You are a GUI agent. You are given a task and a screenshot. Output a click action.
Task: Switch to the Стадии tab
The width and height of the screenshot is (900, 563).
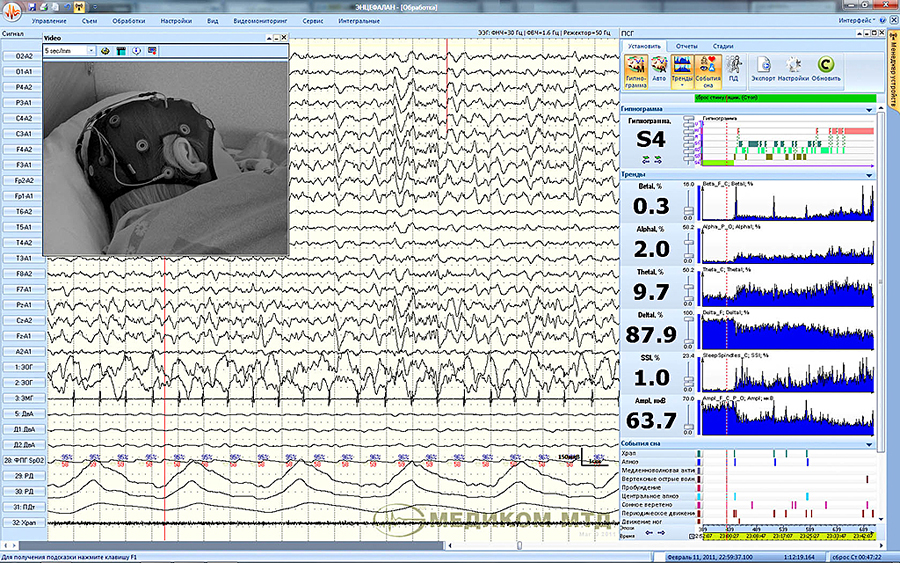pyautogui.click(x=722, y=46)
